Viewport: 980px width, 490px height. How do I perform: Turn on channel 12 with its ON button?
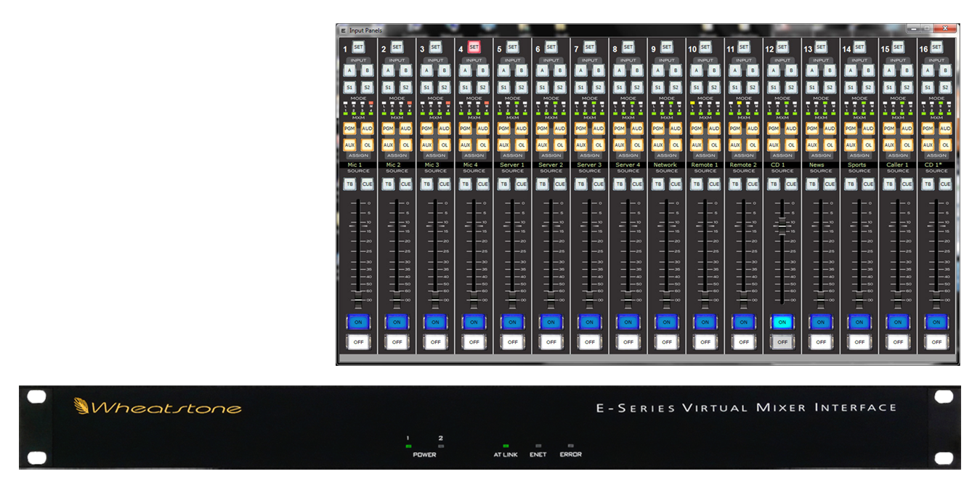782,321
